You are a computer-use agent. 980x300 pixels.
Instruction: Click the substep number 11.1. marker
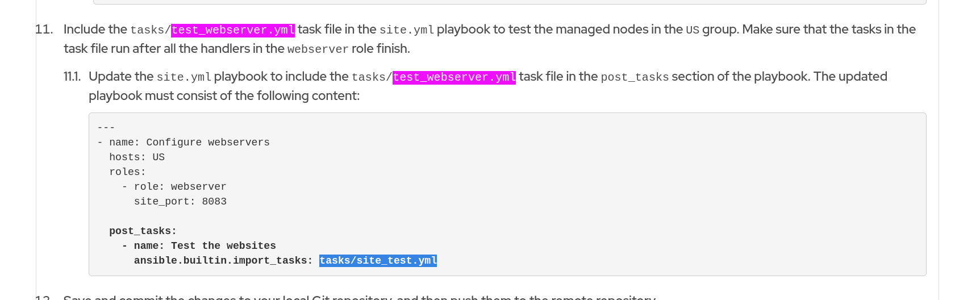point(72,77)
